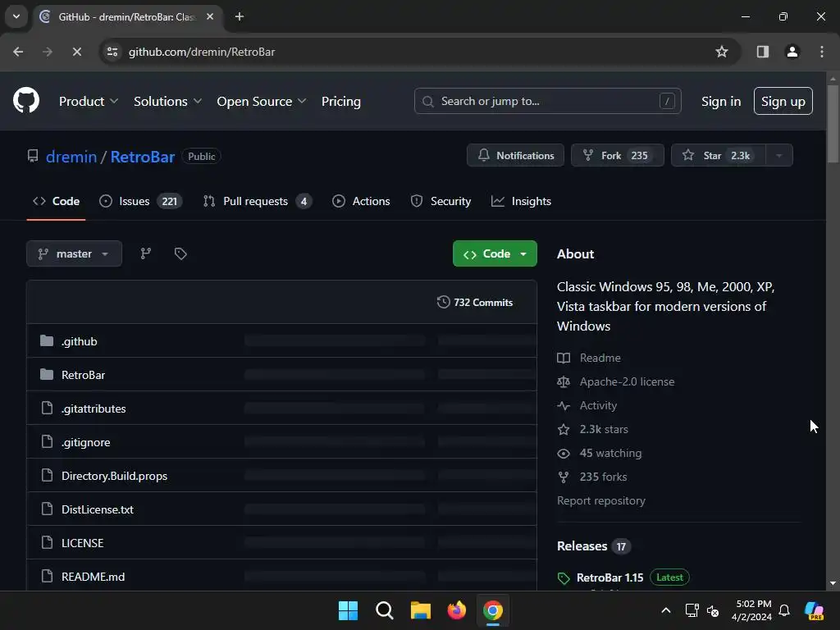840x630 pixels.
Task: Stop loading the page
Action: pos(76,52)
